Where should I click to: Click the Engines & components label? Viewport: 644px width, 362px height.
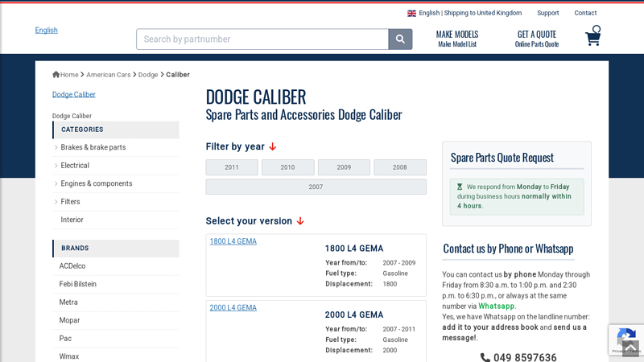[97, 183]
